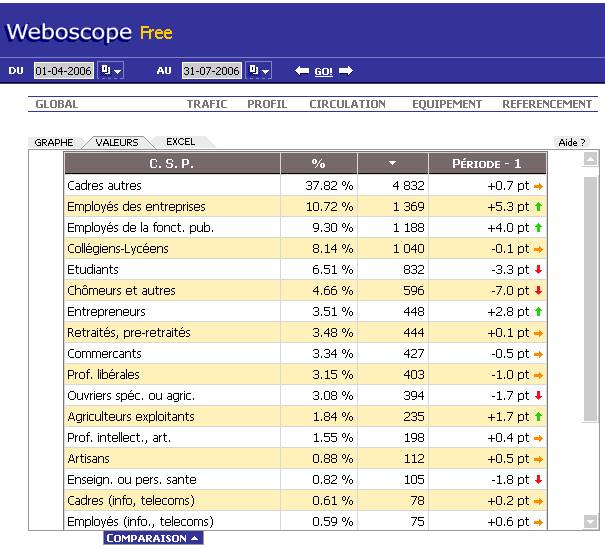Click the 198 count value

414,438
